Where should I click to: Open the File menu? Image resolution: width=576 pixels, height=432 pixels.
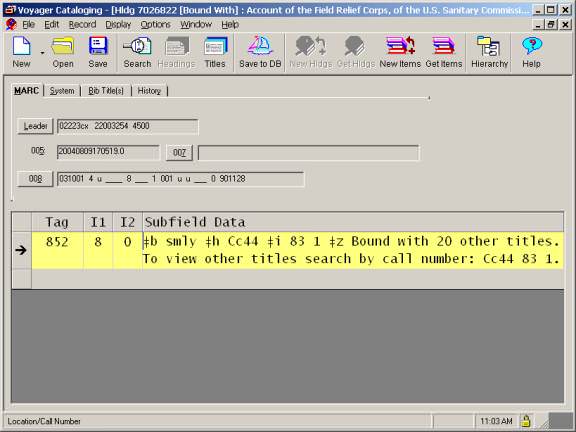(28, 25)
